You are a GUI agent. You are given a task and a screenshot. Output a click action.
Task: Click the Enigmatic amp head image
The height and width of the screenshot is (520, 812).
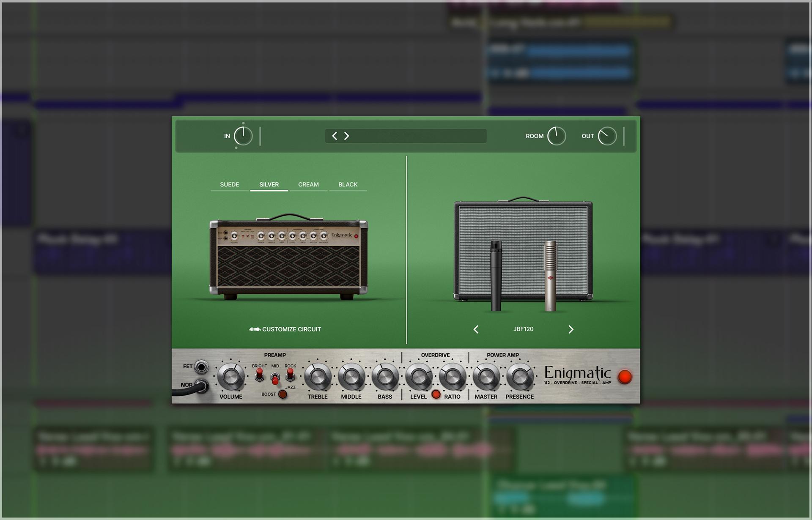tap(288, 257)
